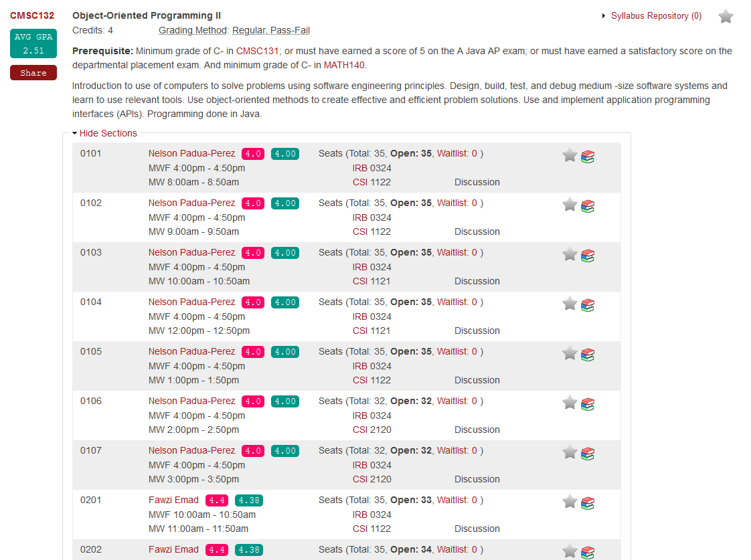751x560 pixels.
Task: Click teal 4.00 GPA badge in section 0105
Action: [285, 352]
